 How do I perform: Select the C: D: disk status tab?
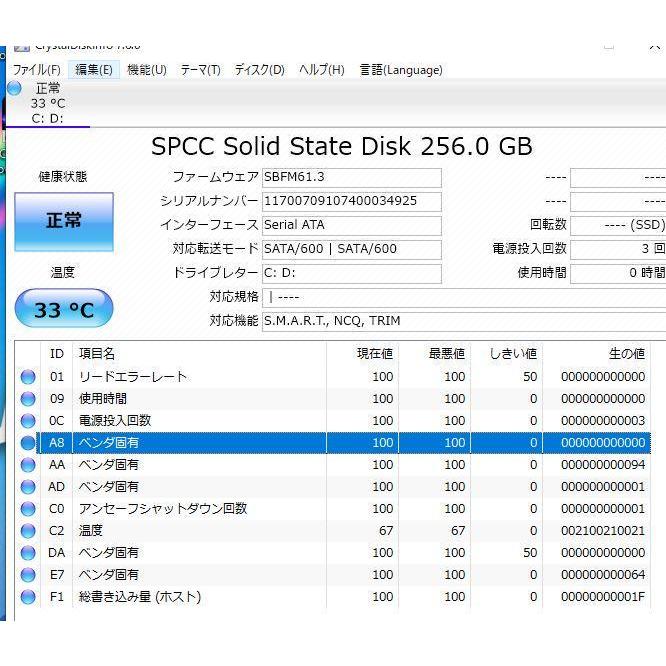click(48, 104)
